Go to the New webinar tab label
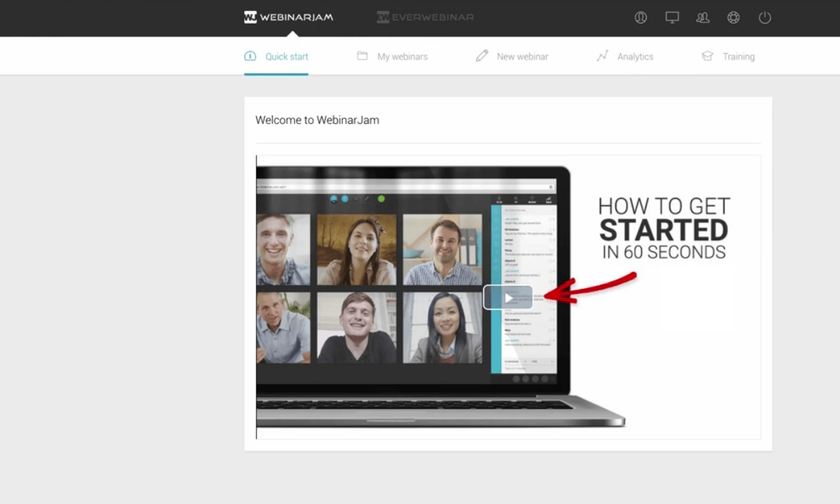The image size is (840, 504). click(x=522, y=57)
